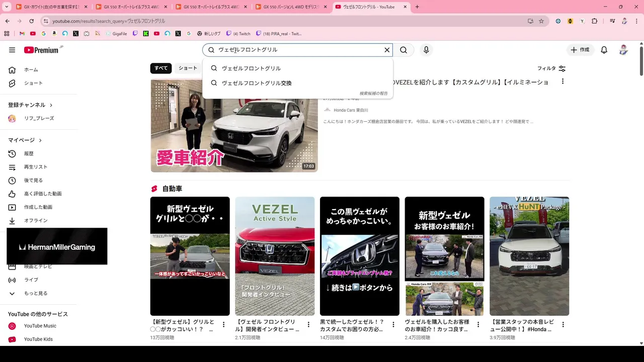Image resolution: width=644 pixels, height=362 pixels.
Task: Open more options for the VEZEL紹介 video
Action: (x=562, y=81)
